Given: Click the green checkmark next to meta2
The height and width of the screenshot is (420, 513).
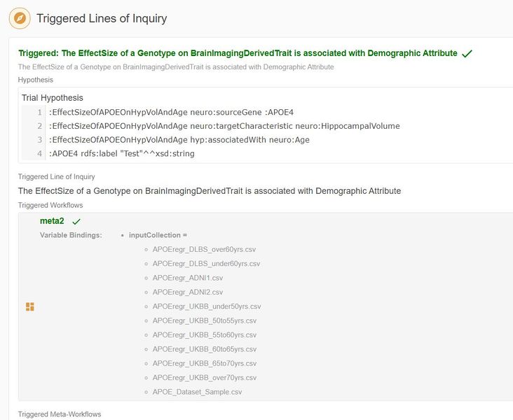Looking at the screenshot, I should (x=76, y=221).
